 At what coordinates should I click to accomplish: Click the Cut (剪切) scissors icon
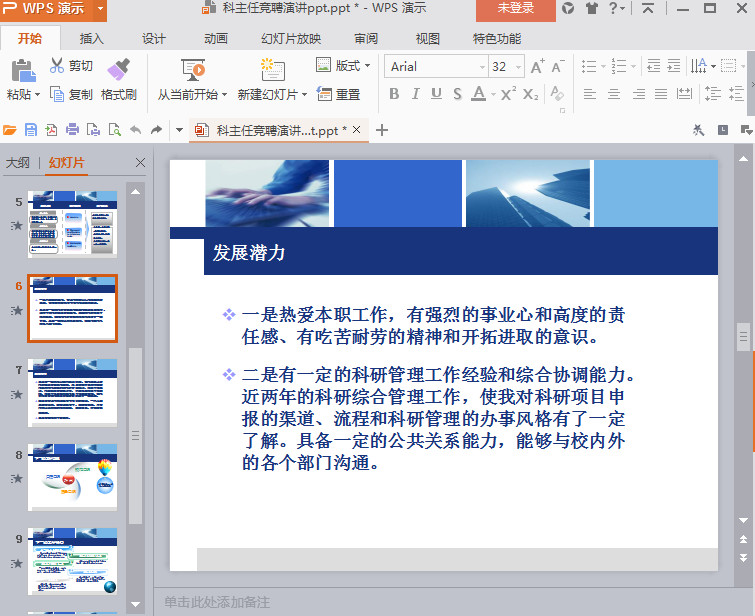point(57,66)
